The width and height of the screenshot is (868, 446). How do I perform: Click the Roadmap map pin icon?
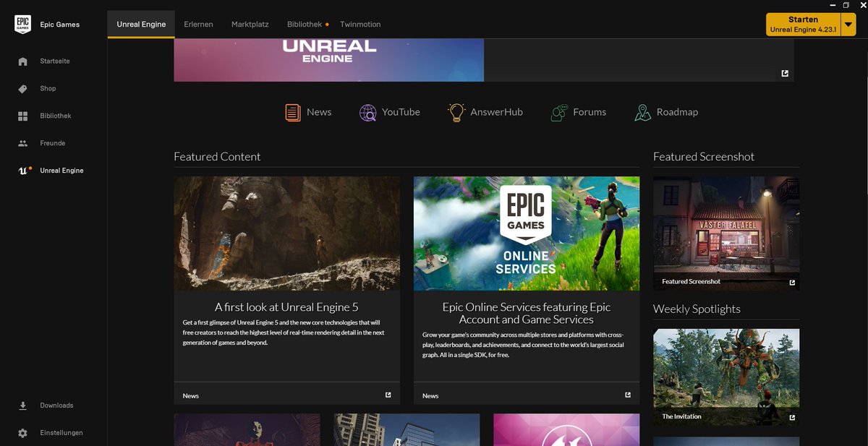[642, 112]
